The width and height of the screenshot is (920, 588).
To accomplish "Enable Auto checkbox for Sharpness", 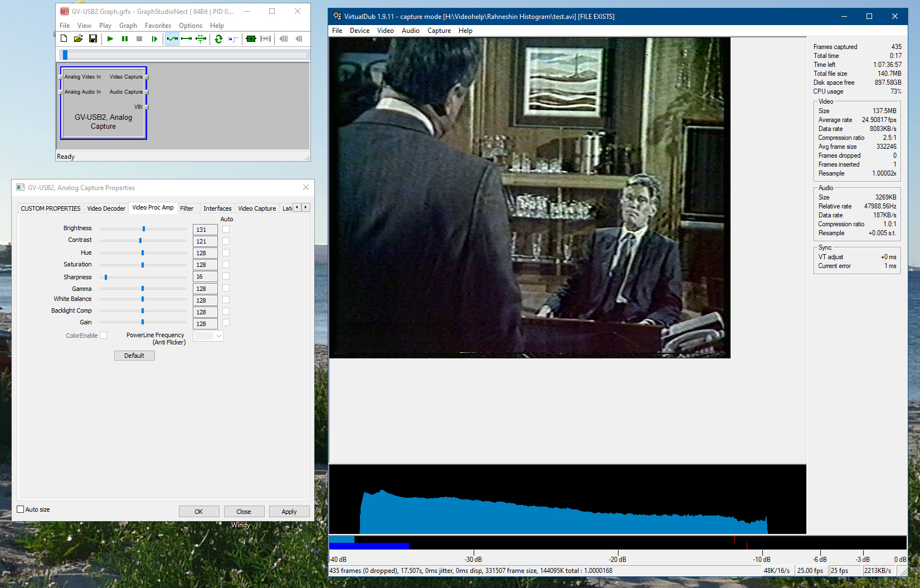I will click(226, 276).
